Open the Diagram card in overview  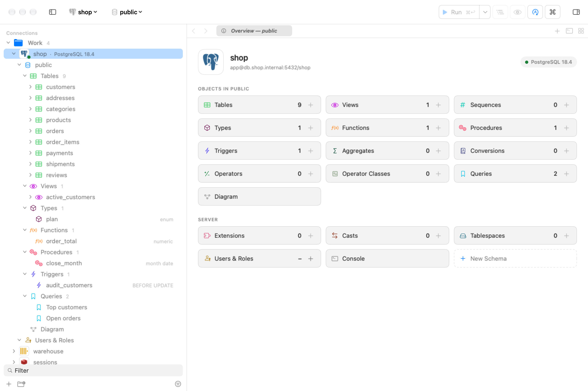pyautogui.click(x=259, y=196)
